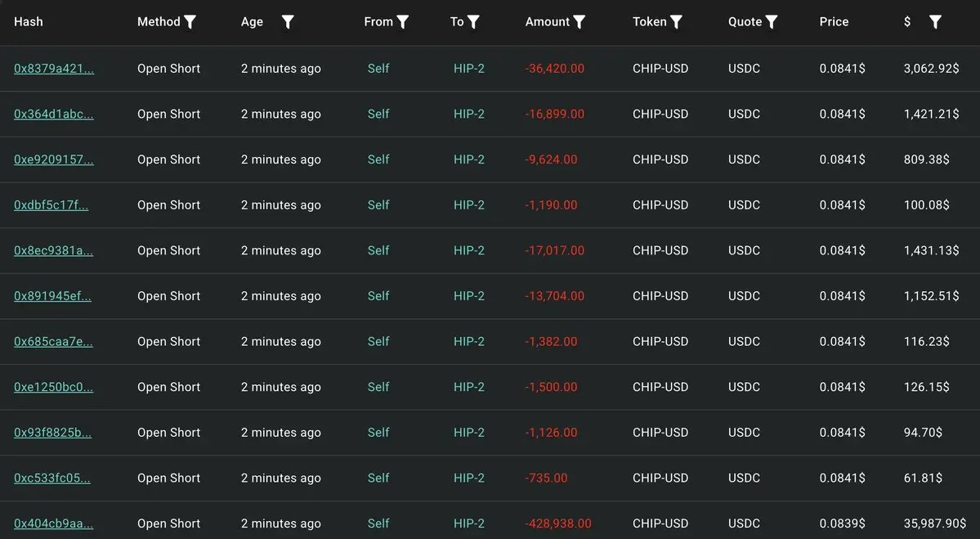The width and height of the screenshot is (980, 539).
Task: Select the amount -36,420.00
Action: (554, 69)
